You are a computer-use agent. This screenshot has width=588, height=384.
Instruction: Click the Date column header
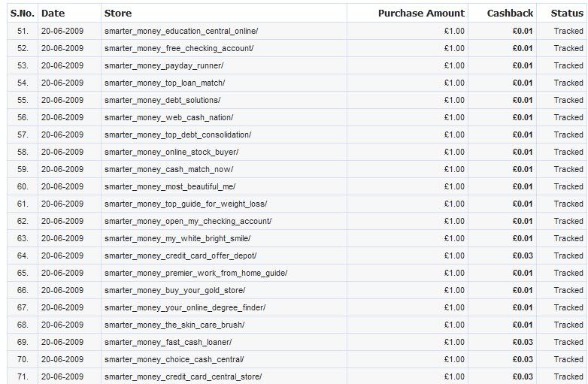point(53,14)
